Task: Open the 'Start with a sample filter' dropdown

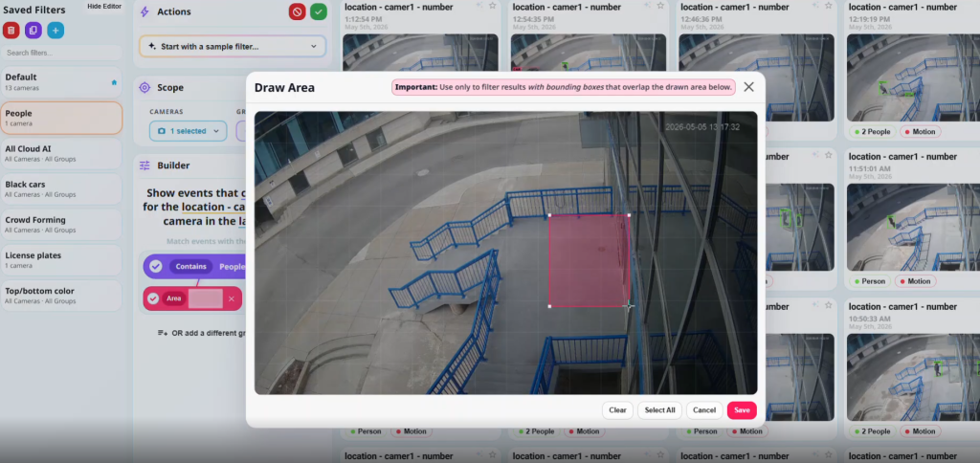Action: [233, 46]
